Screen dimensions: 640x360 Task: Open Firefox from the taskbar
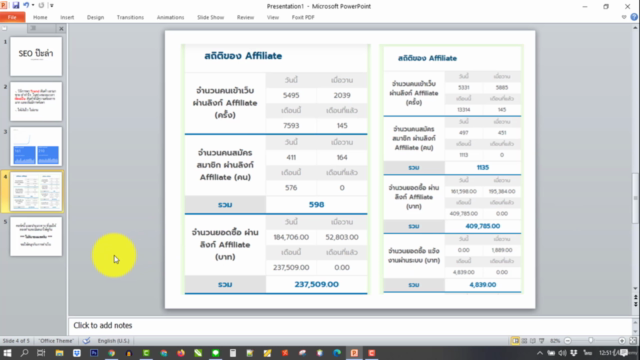181,353
